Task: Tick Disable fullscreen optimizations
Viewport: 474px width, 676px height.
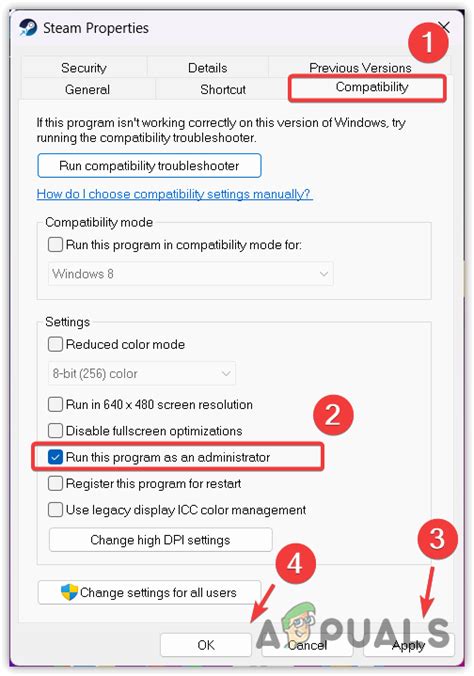Action: 55,430
